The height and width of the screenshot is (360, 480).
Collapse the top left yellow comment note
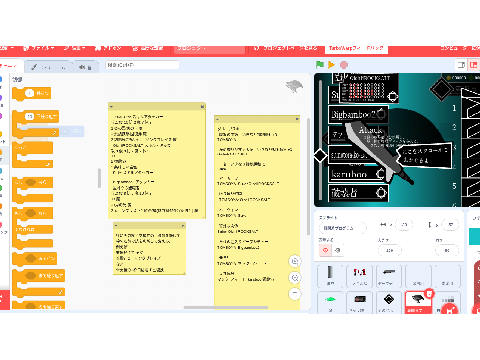tap(111, 107)
